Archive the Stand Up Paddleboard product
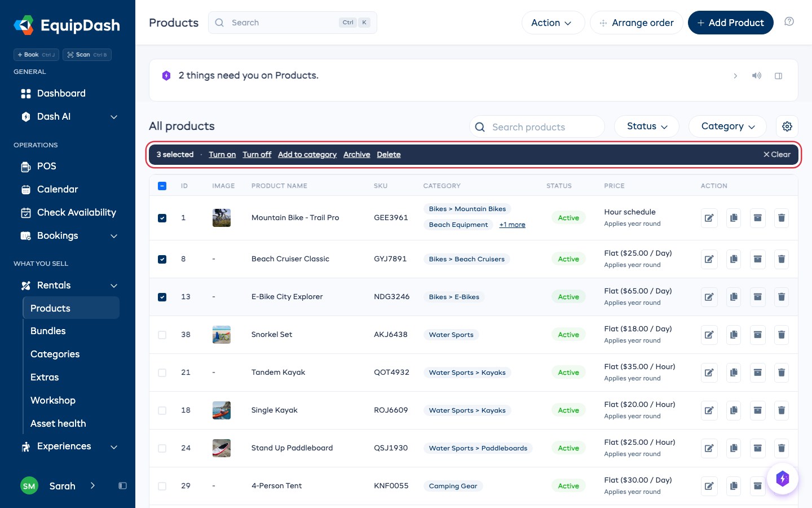The width and height of the screenshot is (812, 508). click(x=758, y=448)
